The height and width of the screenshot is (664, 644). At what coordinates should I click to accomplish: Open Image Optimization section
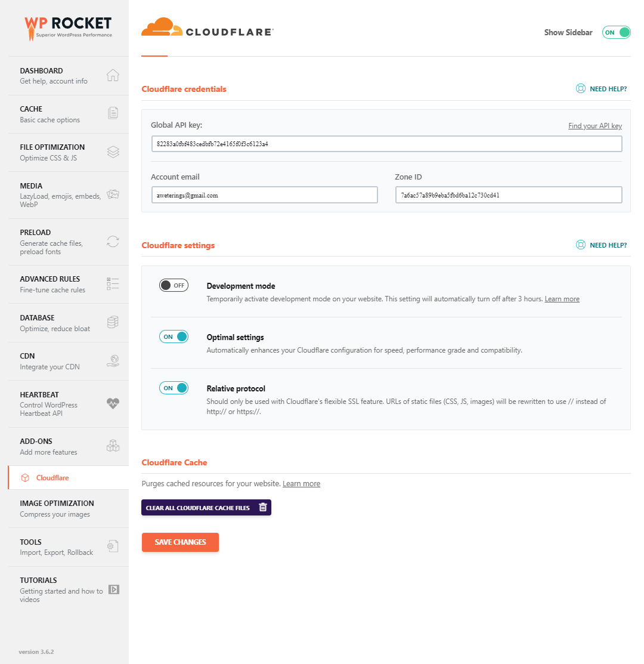click(68, 508)
